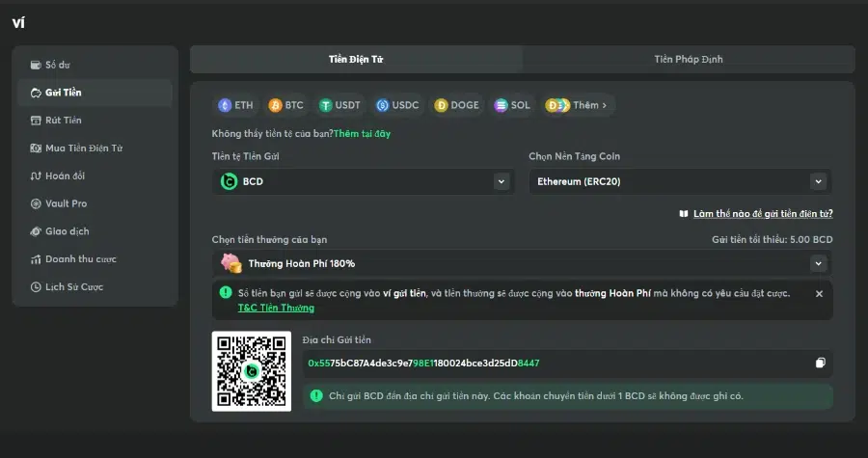Image resolution: width=868 pixels, height=458 pixels.
Task: Click chevron of the bonus selection dropdown
Action: pos(818,263)
